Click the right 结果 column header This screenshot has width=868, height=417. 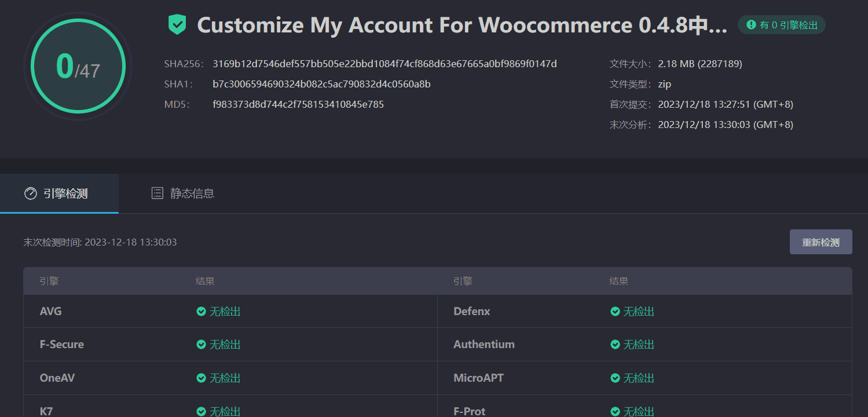point(619,281)
